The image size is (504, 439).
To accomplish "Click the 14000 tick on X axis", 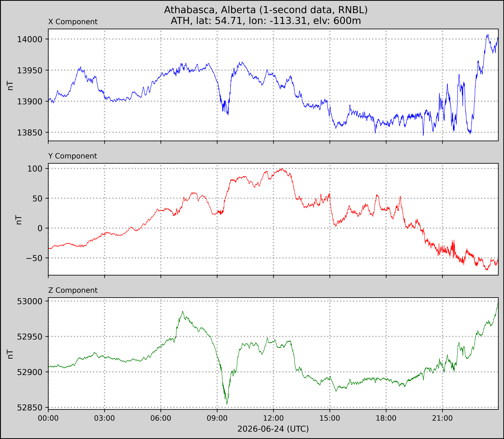I will point(30,39).
